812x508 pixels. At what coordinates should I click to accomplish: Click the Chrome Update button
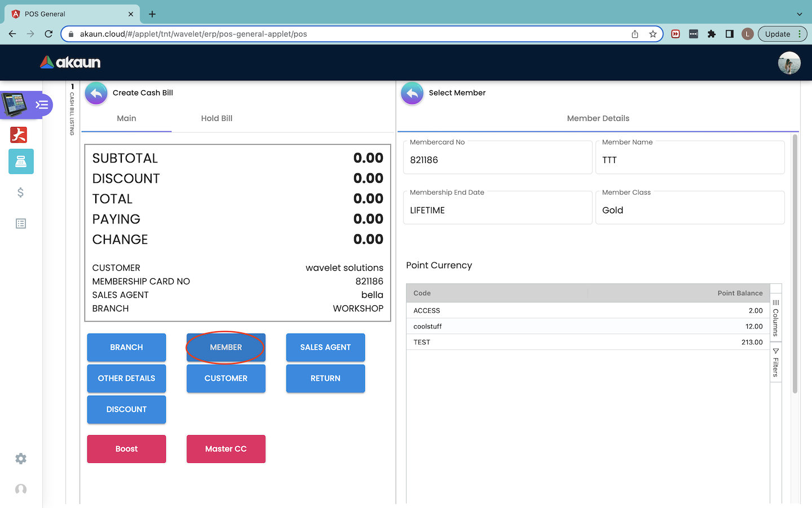[783, 34]
